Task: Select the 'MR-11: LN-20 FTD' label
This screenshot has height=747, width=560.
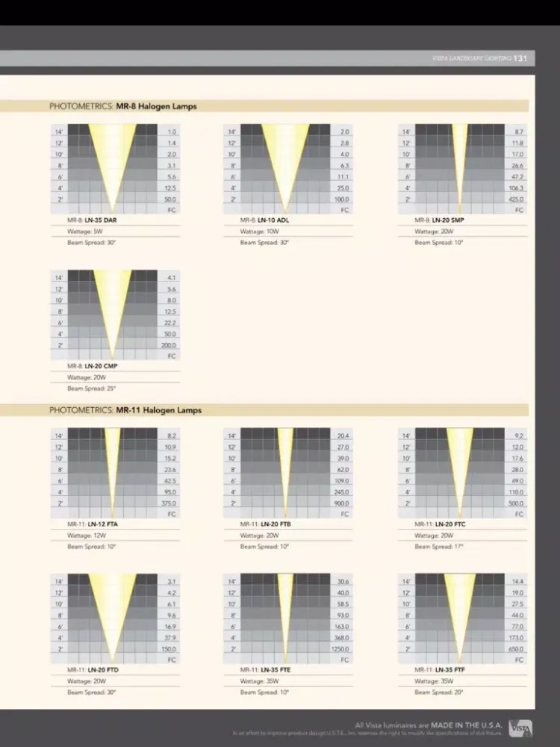Action: click(93, 670)
